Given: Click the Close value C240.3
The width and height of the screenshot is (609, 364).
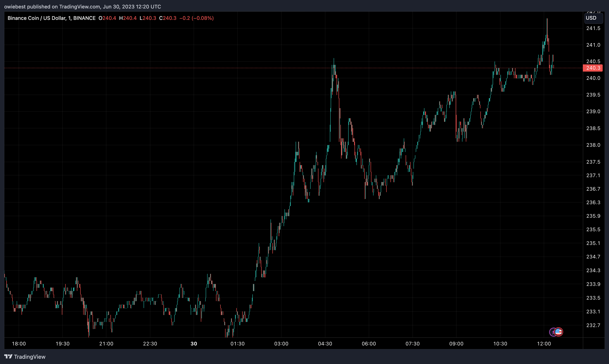Looking at the screenshot, I should [x=168, y=18].
